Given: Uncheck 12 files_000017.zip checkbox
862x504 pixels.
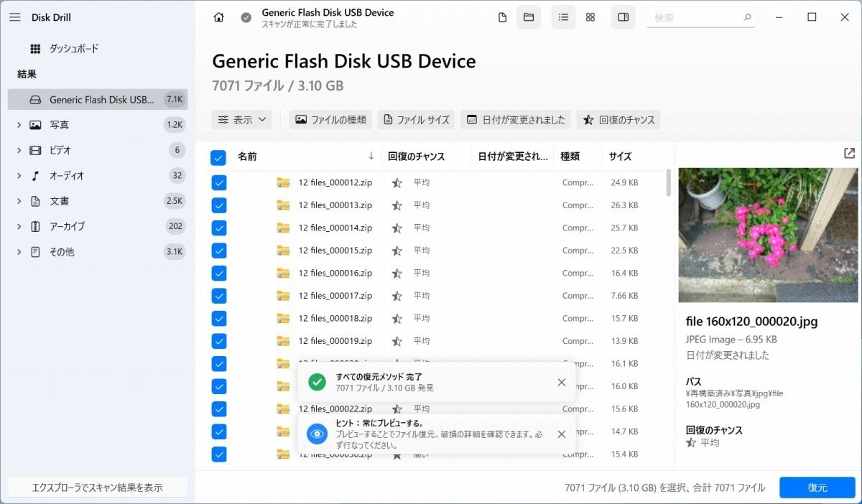Looking at the screenshot, I should tap(219, 296).
